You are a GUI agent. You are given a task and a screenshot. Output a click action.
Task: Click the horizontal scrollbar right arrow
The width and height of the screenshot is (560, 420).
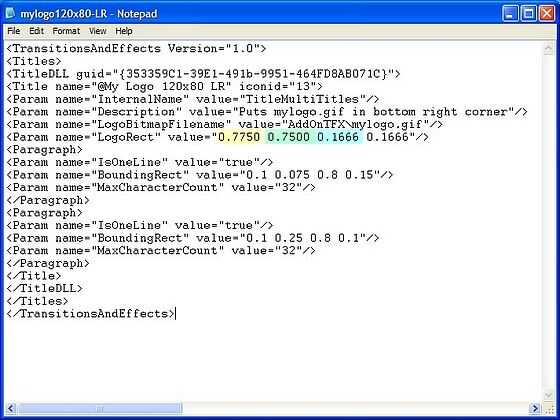point(535,408)
